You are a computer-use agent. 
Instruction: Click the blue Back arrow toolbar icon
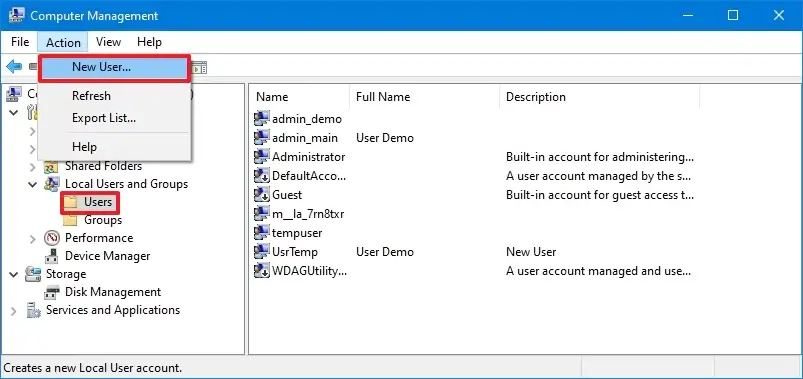14,67
